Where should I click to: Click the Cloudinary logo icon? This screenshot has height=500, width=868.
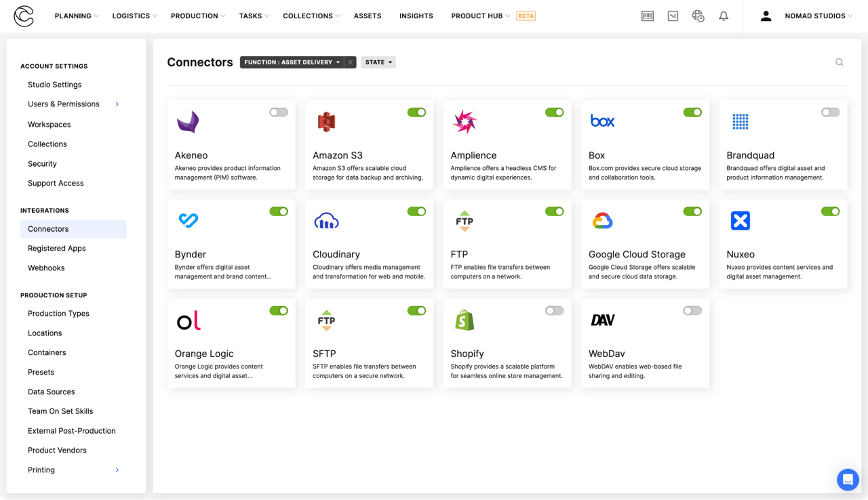[x=326, y=221]
